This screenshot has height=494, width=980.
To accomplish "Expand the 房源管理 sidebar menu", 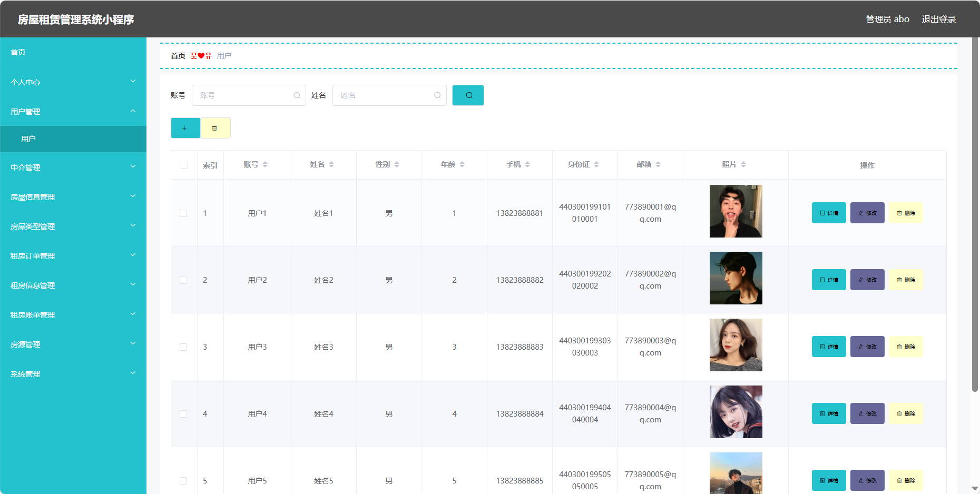I will 73,344.
